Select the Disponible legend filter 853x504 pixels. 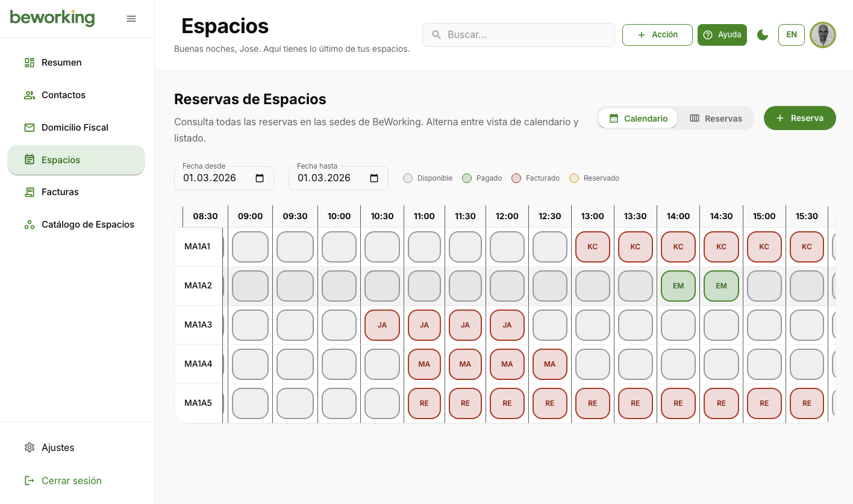(408, 178)
